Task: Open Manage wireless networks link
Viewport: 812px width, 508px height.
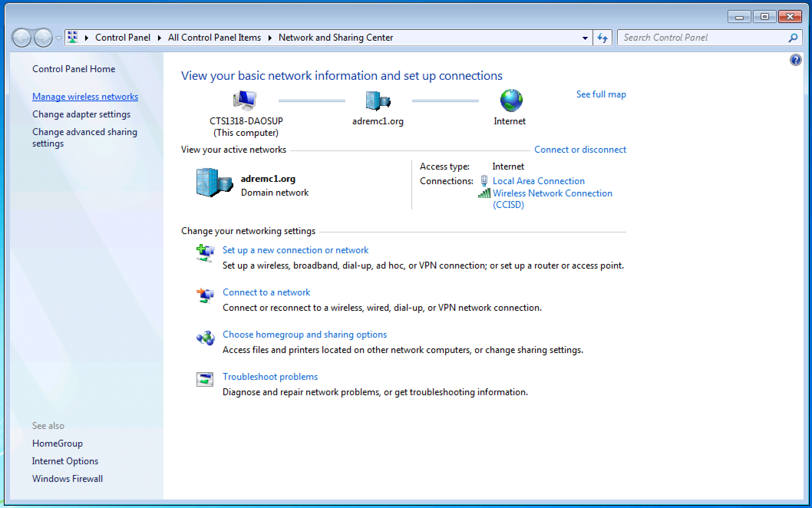Action: 85,97
